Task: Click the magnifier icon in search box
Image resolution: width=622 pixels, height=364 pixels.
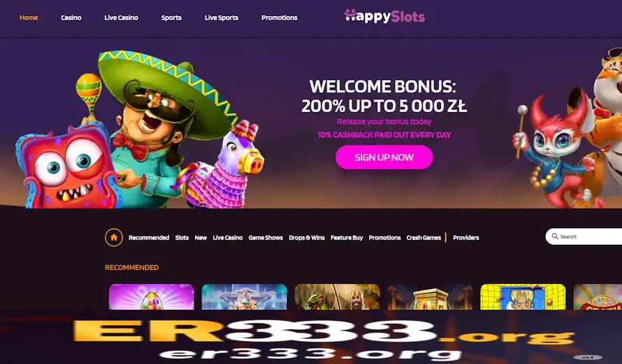Action: click(555, 237)
